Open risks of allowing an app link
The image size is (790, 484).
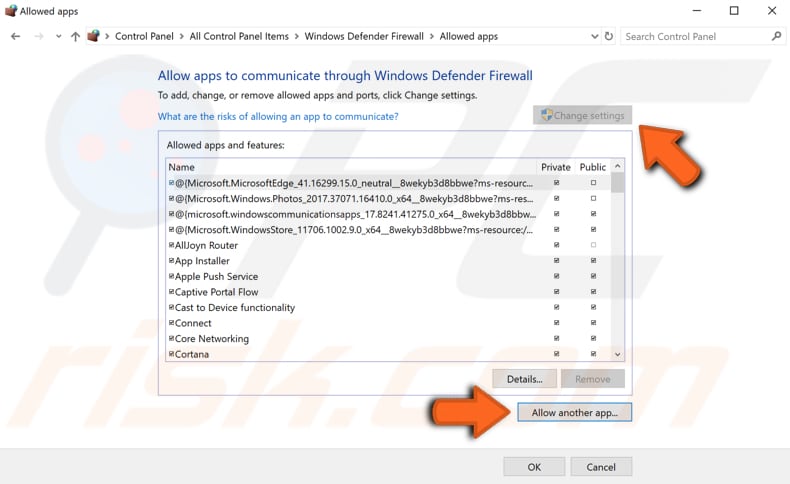pyautogui.click(x=278, y=116)
